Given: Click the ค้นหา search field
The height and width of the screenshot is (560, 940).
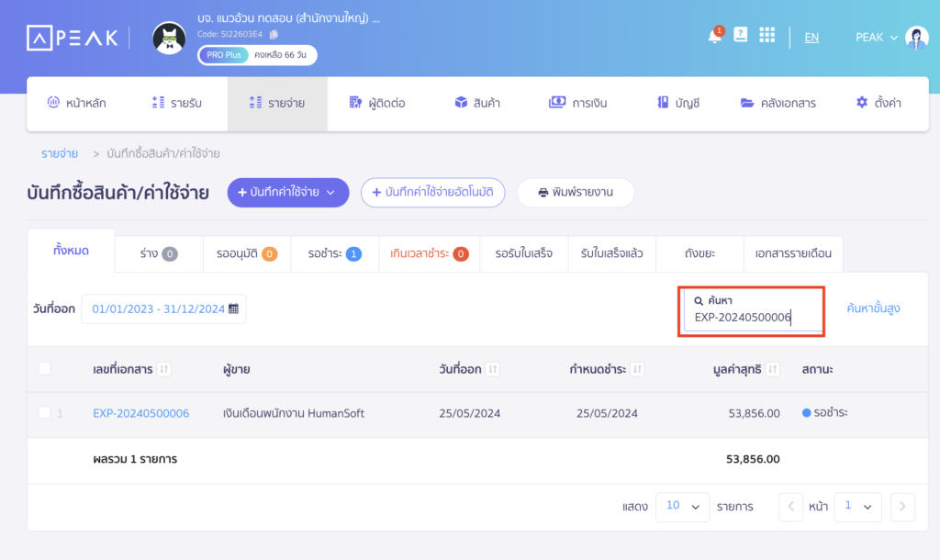Looking at the screenshot, I should pyautogui.click(x=752, y=318).
